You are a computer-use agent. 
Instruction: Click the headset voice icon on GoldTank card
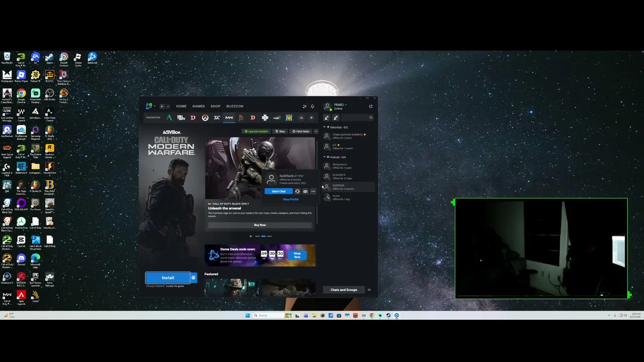(297, 191)
